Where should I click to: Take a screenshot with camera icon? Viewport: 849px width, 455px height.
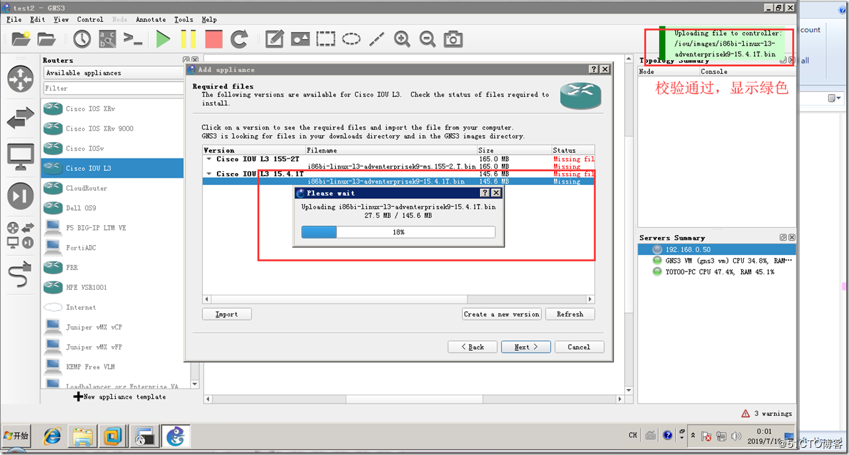point(453,39)
